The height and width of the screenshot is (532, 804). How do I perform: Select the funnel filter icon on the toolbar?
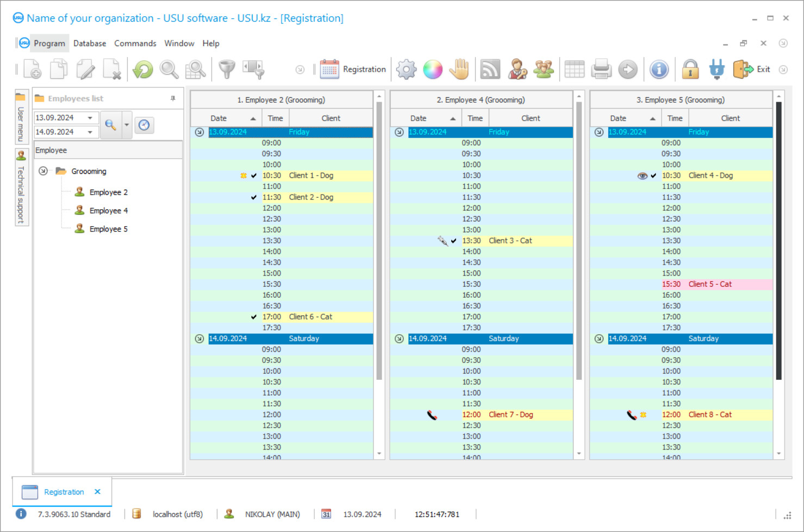(226, 69)
